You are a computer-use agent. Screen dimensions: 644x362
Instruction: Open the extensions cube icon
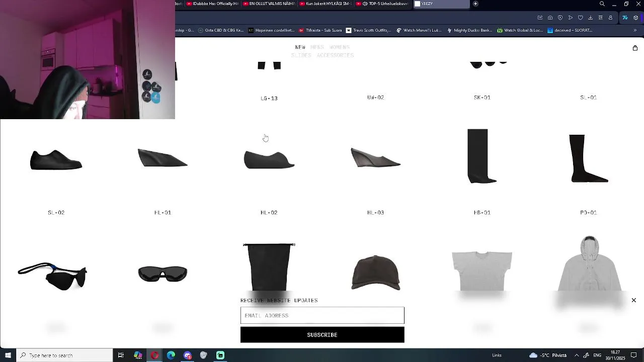(x=635, y=18)
